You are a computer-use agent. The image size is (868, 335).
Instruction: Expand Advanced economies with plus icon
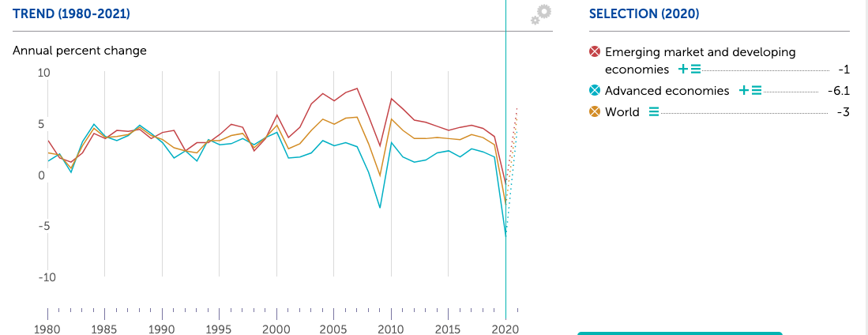pos(743,91)
